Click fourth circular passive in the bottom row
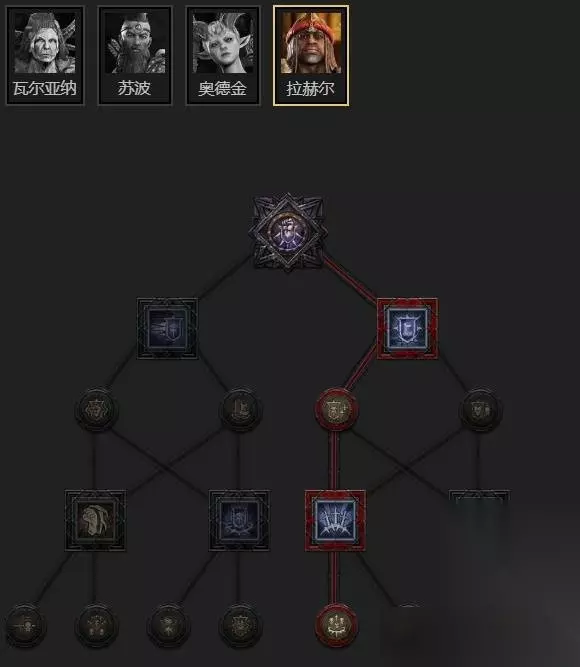Viewport: 580px width, 667px height. pos(240,625)
